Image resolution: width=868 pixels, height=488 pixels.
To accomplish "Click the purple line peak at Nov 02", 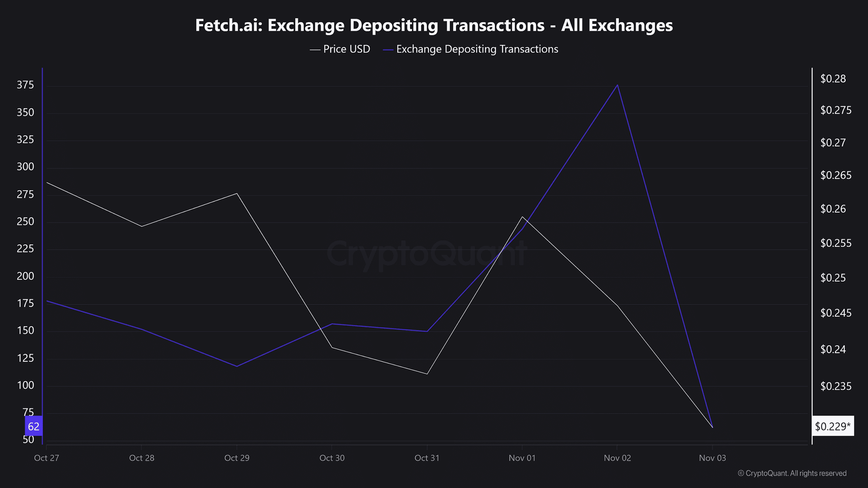I will [x=617, y=85].
